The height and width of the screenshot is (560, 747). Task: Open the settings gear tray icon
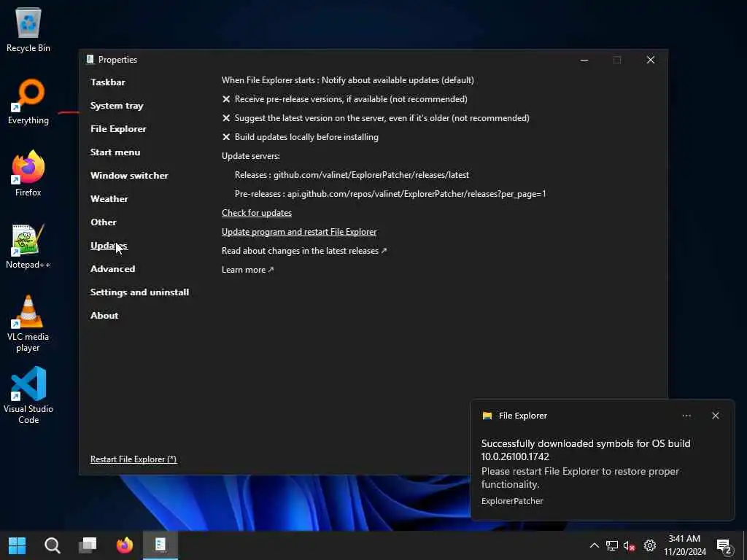650,545
